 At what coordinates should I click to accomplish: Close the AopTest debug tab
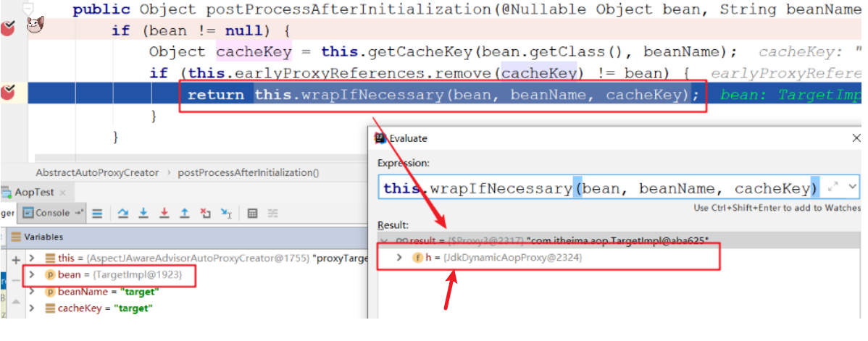pyautogui.click(x=62, y=193)
